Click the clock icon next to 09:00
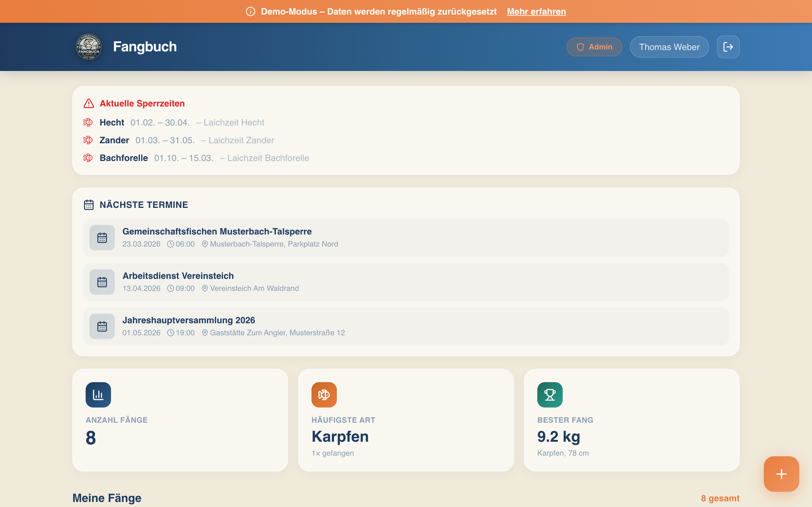Image resolution: width=812 pixels, height=507 pixels. (171, 288)
